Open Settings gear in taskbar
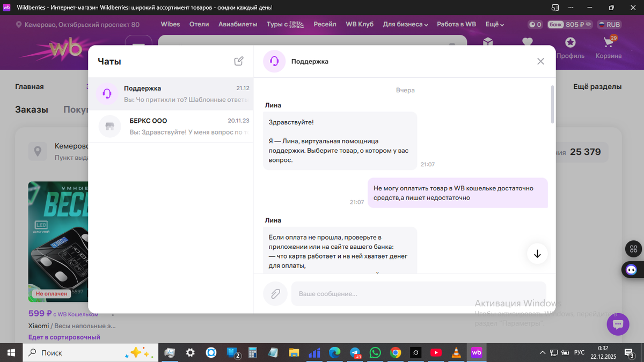 pyautogui.click(x=190, y=352)
